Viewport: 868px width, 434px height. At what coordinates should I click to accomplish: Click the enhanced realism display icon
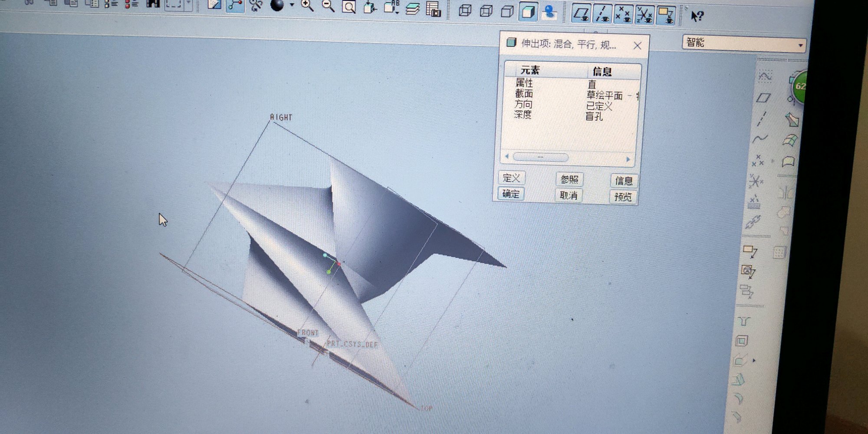click(549, 12)
